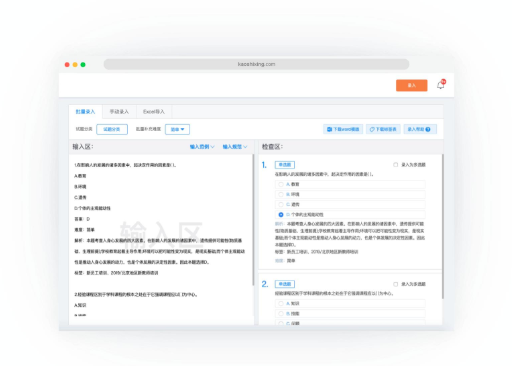Click the input area vertical scrollbar
This screenshot has width=512, height=366.
(x=253, y=220)
